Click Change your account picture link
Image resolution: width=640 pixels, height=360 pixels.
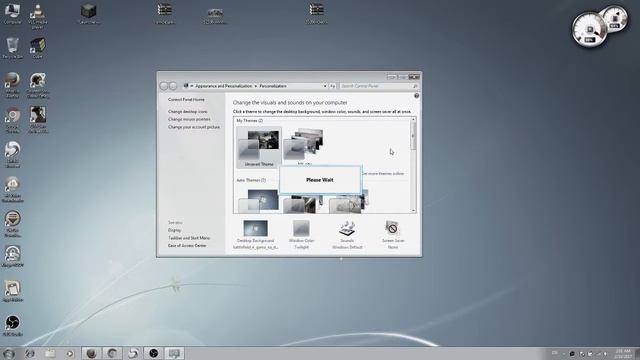194,127
